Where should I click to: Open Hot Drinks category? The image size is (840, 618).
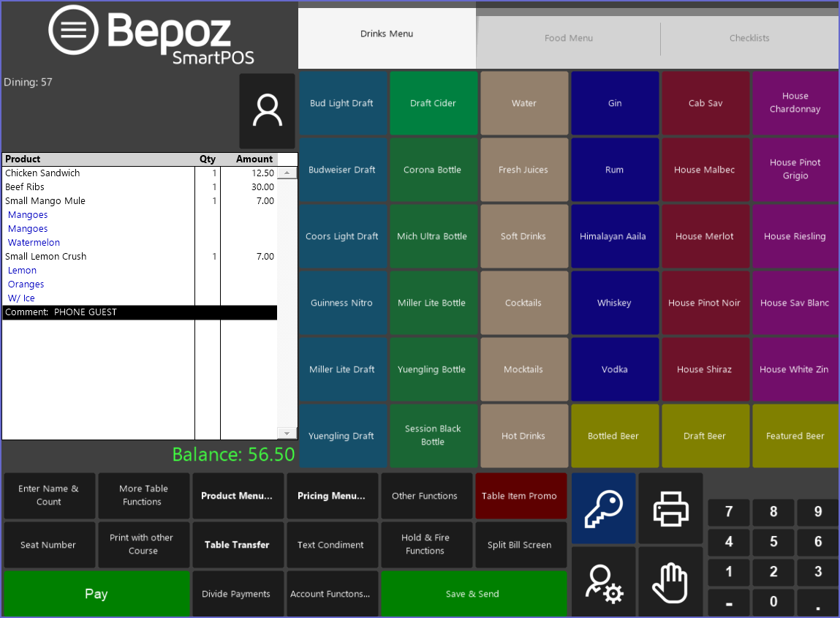tap(524, 436)
